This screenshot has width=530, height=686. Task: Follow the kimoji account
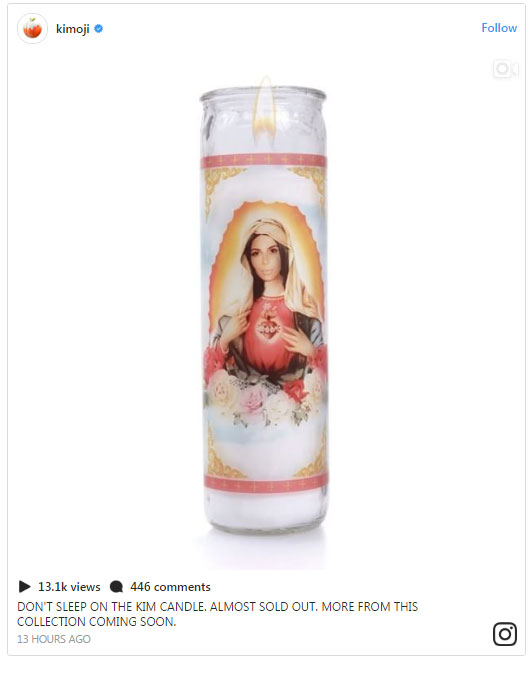pos(499,28)
